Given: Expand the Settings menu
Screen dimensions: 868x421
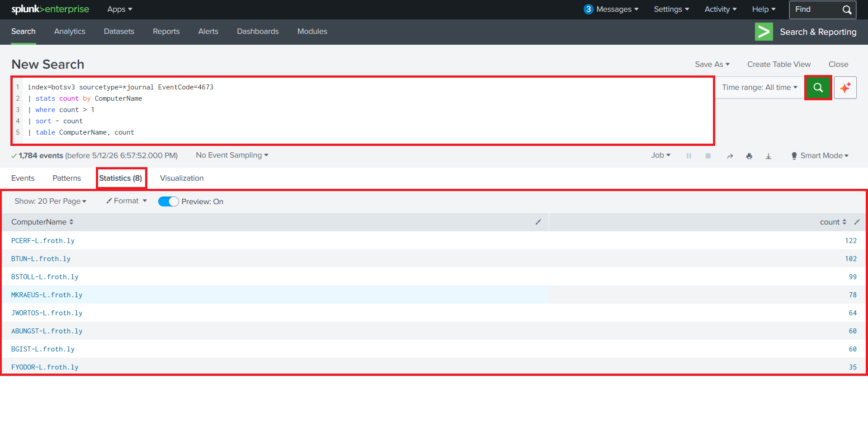Looking at the screenshot, I should (x=671, y=9).
